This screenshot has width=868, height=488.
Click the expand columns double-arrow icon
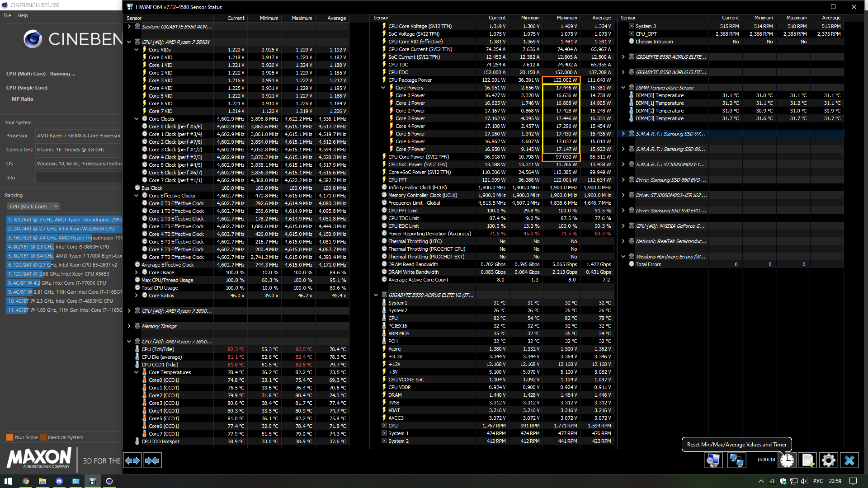pos(132,460)
